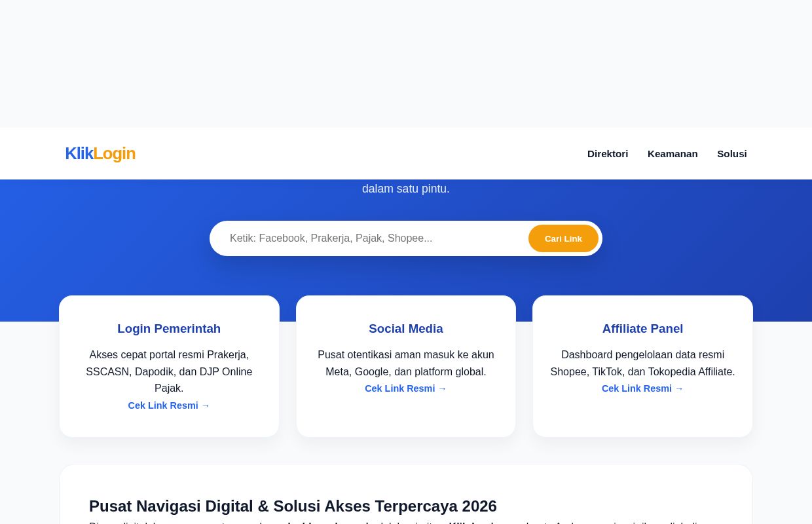Open the Direktori menu item
This screenshot has height=524, width=812.
(608, 153)
